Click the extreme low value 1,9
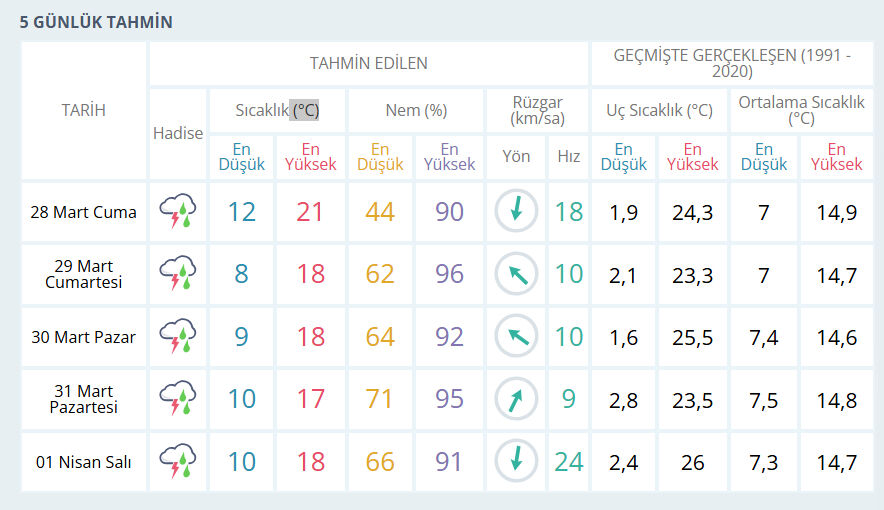Screen dimensions: 884x510 pos(623,213)
